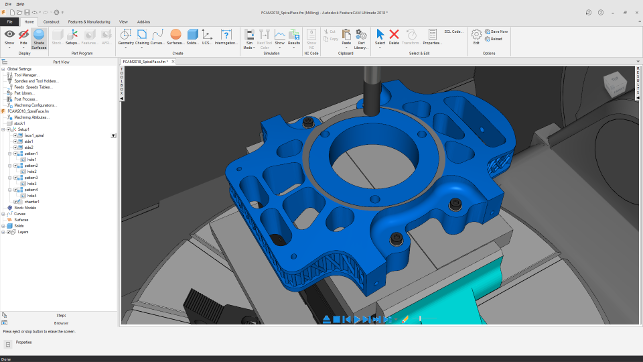Toggle checkbox next to side1 feature
The width and height of the screenshot is (643, 362).
click(x=15, y=141)
